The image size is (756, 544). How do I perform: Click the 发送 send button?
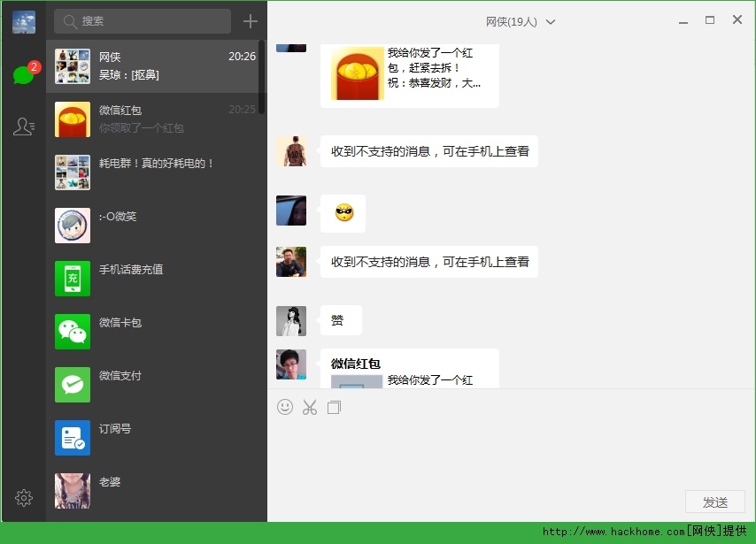[715, 502]
